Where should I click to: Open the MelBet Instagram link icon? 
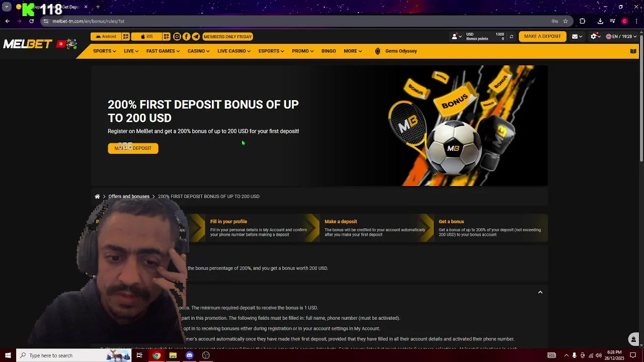pyautogui.click(x=177, y=37)
